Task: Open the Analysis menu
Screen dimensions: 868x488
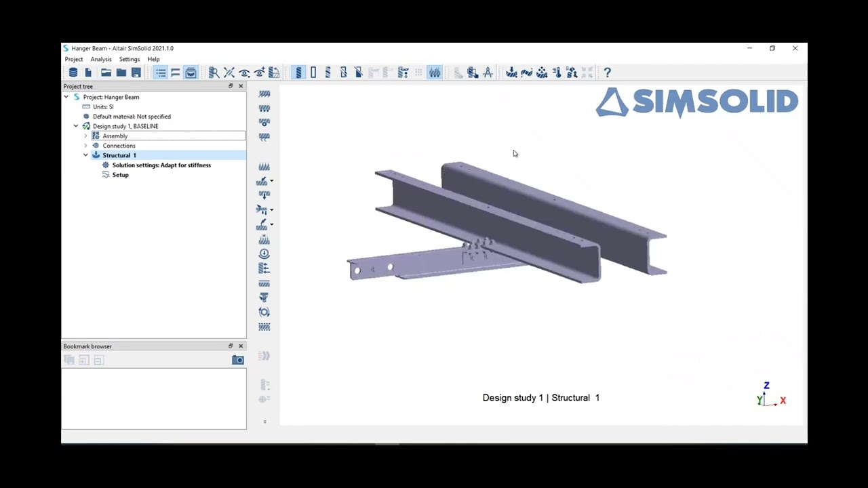Action: pos(101,60)
